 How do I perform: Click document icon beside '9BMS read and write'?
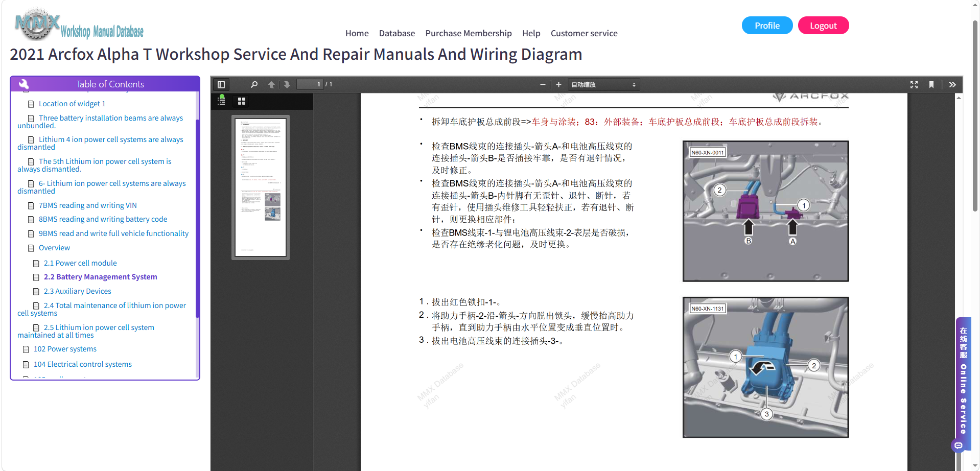pos(31,234)
